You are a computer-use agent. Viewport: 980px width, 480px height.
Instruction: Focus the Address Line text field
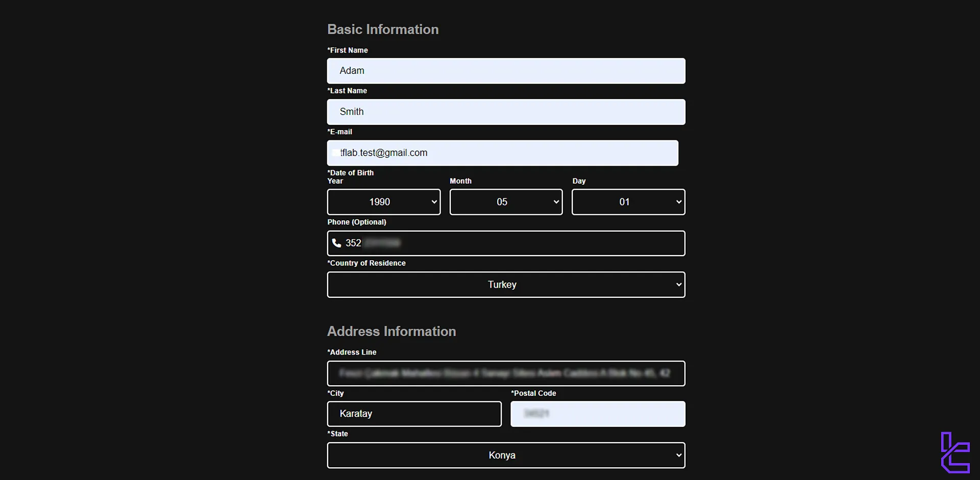(x=505, y=373)
